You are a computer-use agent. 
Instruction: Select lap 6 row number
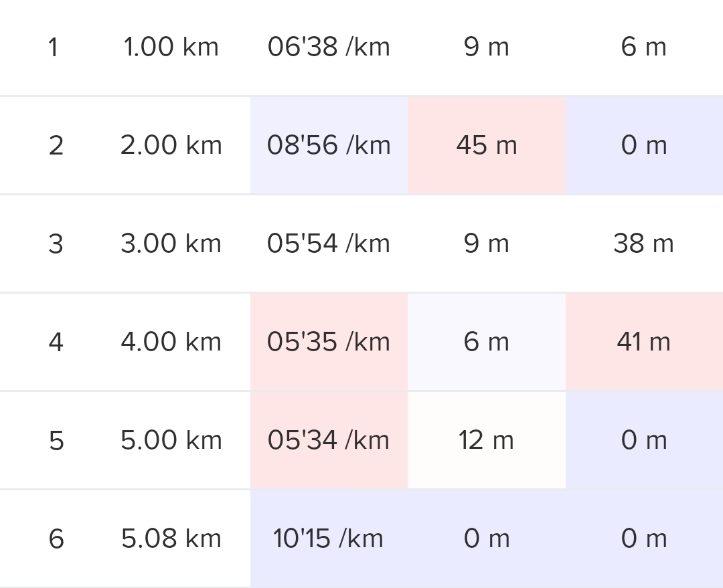click(56, 539)
